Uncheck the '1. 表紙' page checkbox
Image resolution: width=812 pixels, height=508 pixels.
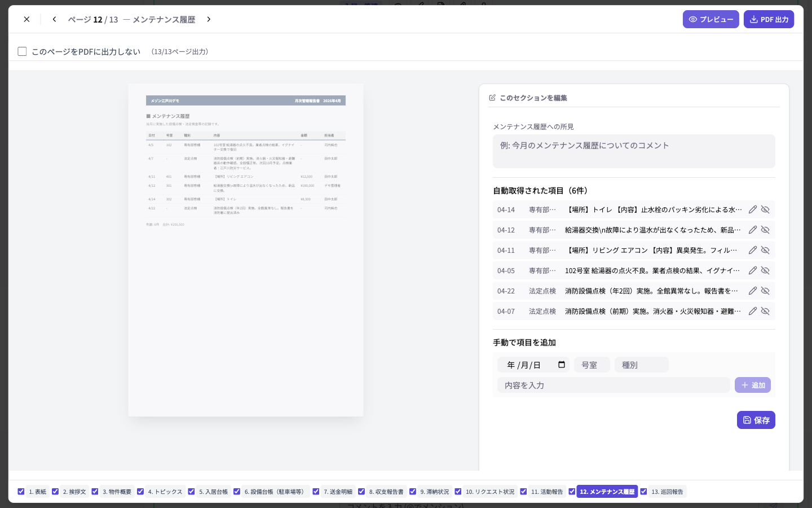tap(21, 492)
